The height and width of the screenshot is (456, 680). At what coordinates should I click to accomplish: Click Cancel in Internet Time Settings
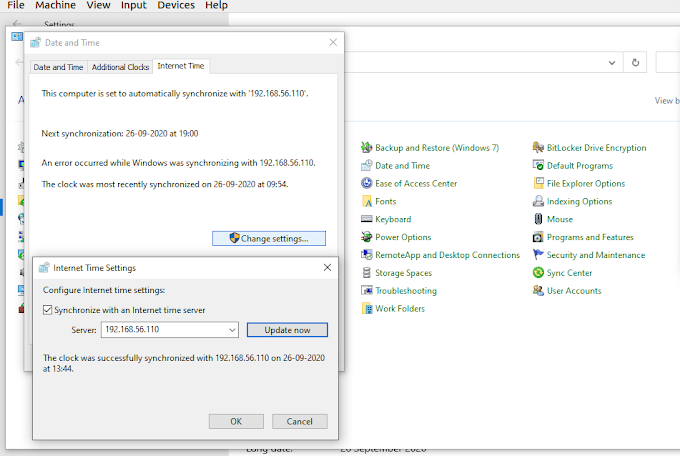pyautogui.click(x=300, y=421)
